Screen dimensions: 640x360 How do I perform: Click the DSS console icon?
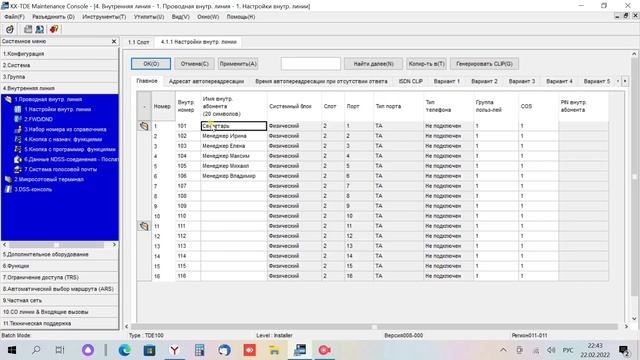pos(9,189)
